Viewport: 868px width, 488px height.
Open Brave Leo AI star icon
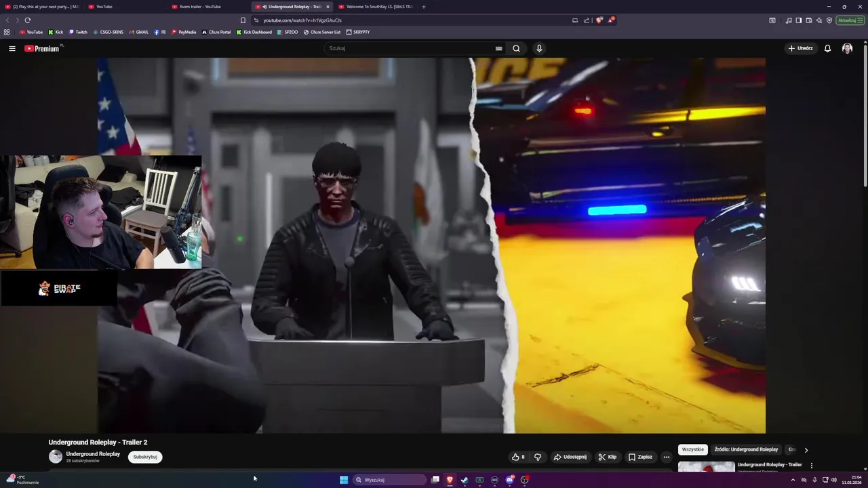[819, 20]
